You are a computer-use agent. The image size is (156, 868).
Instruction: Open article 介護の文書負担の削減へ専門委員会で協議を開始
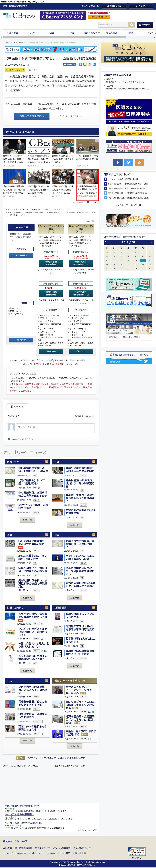click(x=80, y=470)
